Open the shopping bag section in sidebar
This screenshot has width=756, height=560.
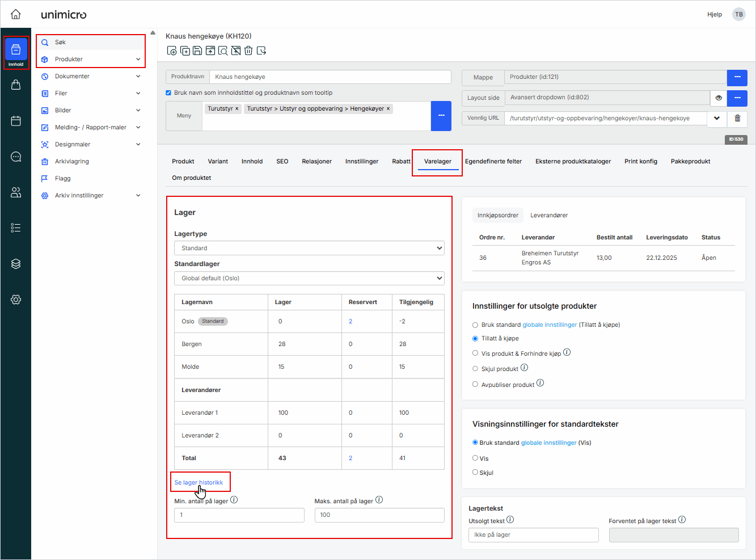click(x=16, y=85)
